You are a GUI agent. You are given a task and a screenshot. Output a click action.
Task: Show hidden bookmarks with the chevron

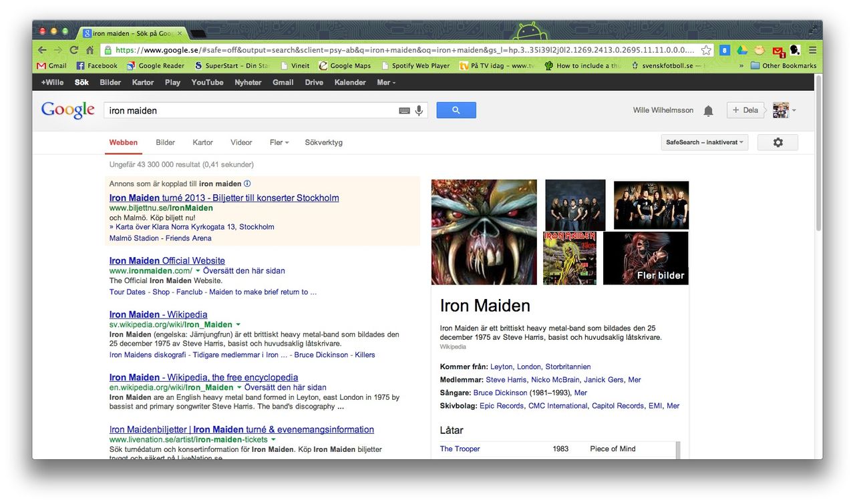coord(741,65)
